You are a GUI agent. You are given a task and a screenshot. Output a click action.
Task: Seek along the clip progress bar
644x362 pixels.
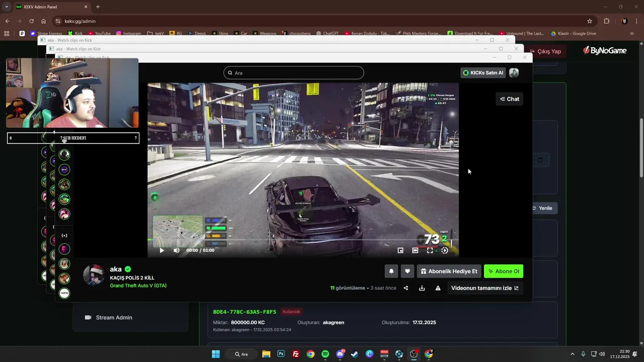point(303,240)
